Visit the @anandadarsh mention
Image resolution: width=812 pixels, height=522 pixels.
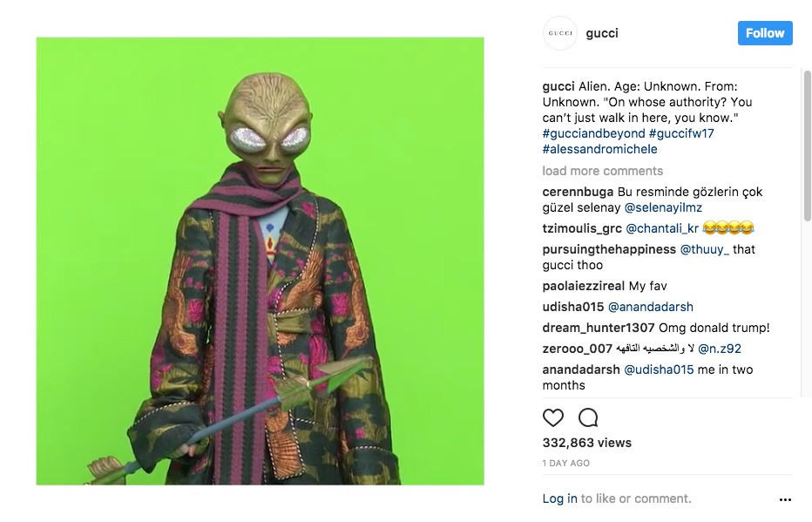coord(651,307)
